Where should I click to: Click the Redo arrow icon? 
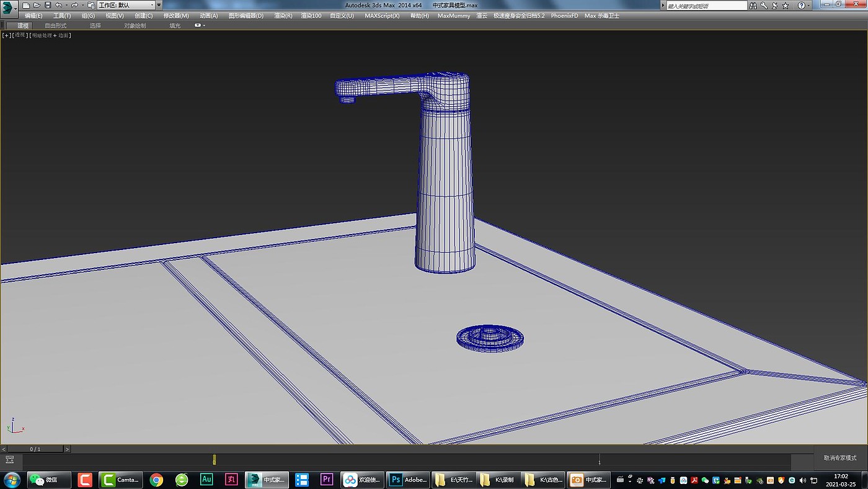pos(74,5)
